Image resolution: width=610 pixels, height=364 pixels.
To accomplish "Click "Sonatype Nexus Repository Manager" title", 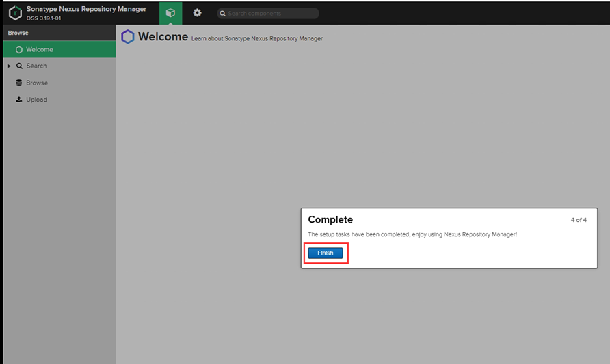I will click(x=86, y=9).
